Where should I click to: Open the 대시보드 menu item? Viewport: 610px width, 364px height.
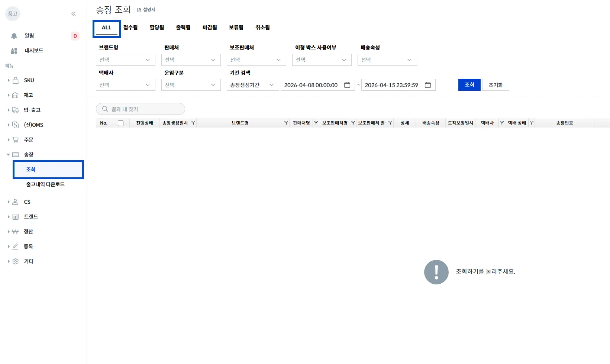[34, 51]
